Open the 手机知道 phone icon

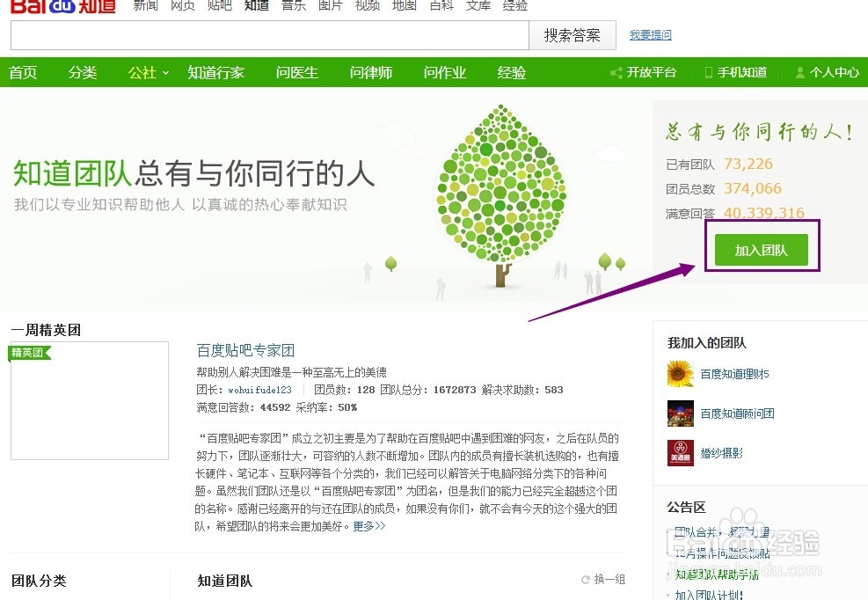point(708,72)
